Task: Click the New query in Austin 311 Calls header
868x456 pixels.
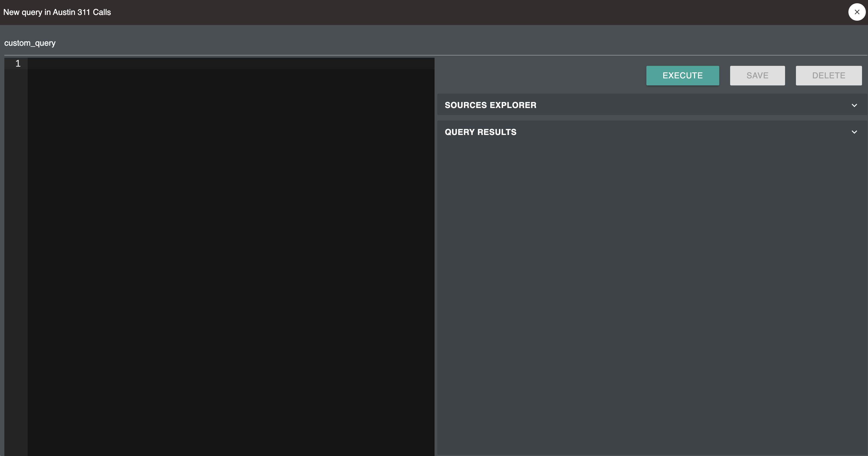Action: (57, 12)
